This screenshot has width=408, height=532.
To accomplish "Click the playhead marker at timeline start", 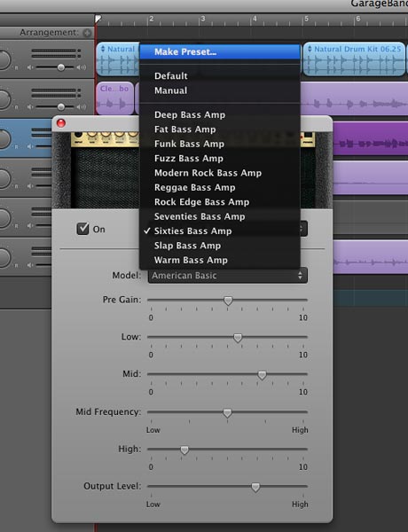I will point(98,19).
